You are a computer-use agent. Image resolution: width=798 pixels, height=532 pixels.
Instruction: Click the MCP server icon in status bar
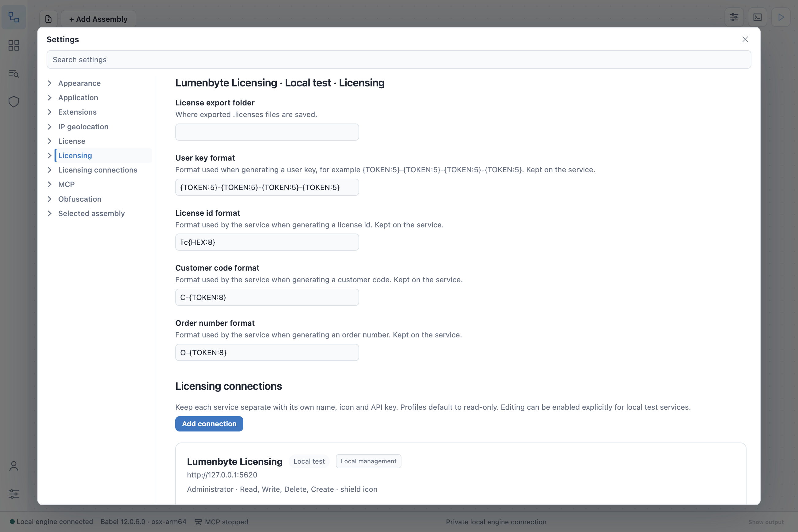pos(198,522)
